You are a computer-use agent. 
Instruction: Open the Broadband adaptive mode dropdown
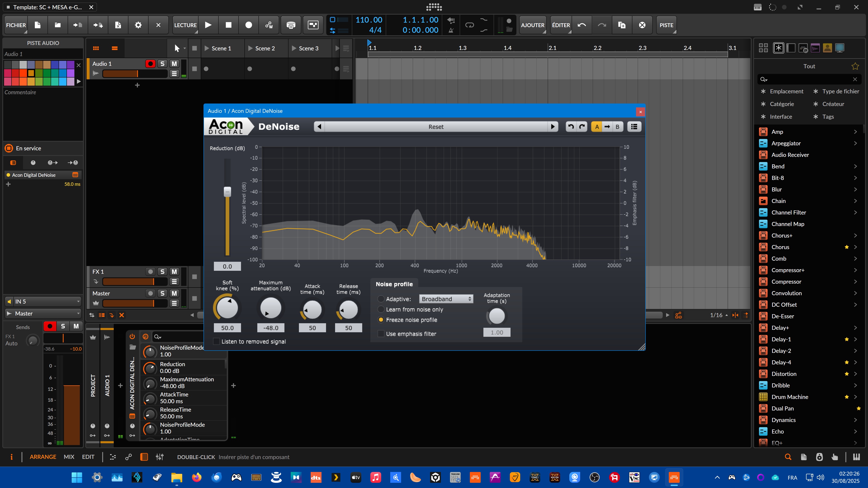[446, 299]
